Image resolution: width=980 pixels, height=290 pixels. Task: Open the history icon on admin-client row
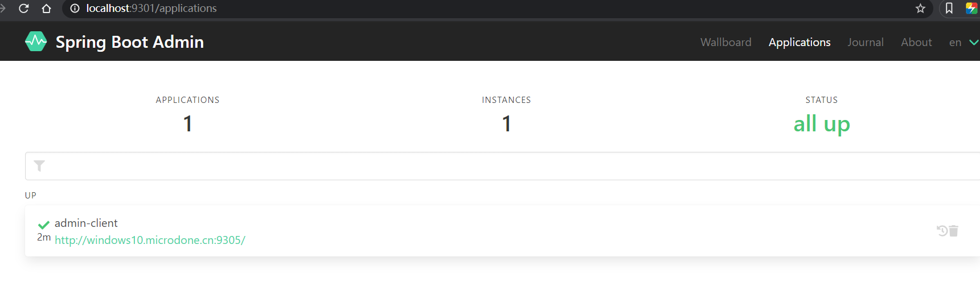(942, 230)
